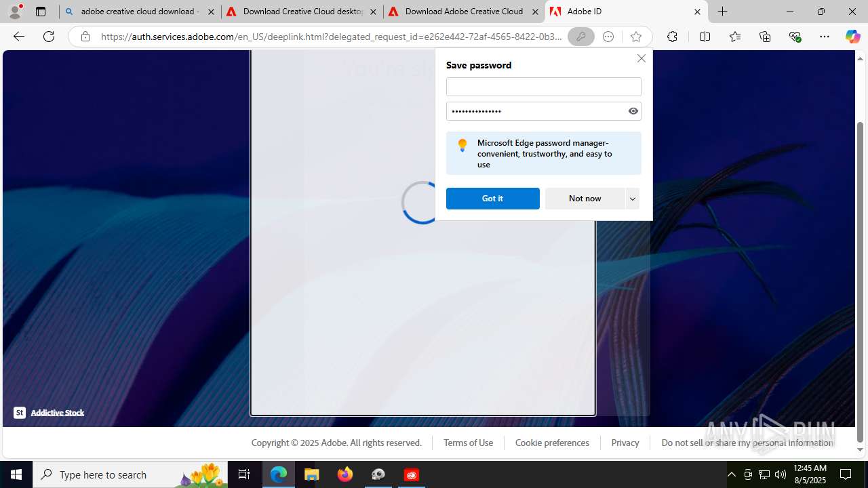Show hidden system tray icons
The width and height of the screenshot is (868, 488).
pos(732,474)
